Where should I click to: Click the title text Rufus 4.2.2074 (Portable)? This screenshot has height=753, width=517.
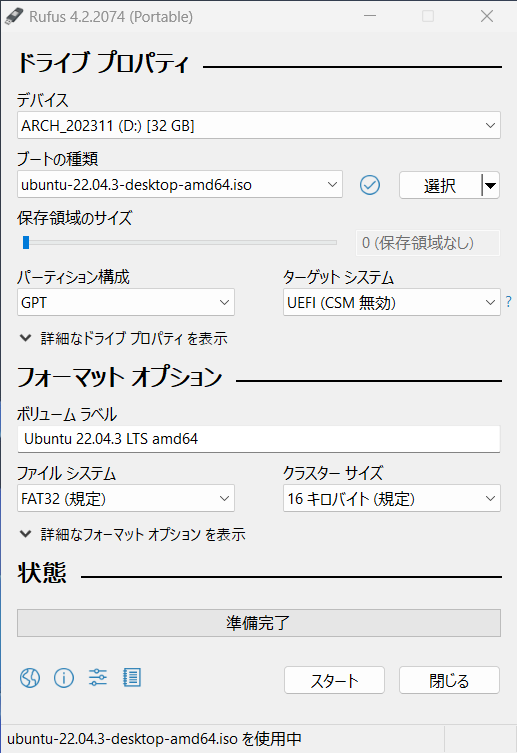coord(111,17)
